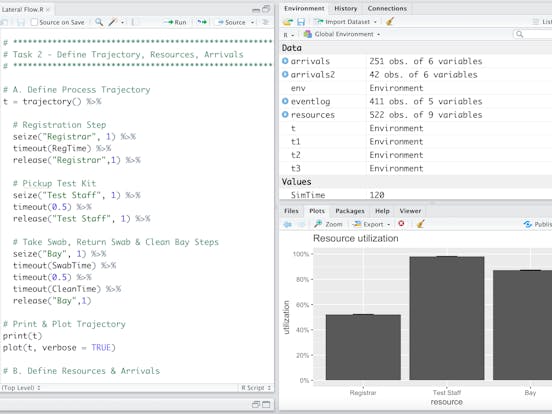Select the Plots tab
The height and width of the screenshot is (414, 552).
click(x=317, y=211)
